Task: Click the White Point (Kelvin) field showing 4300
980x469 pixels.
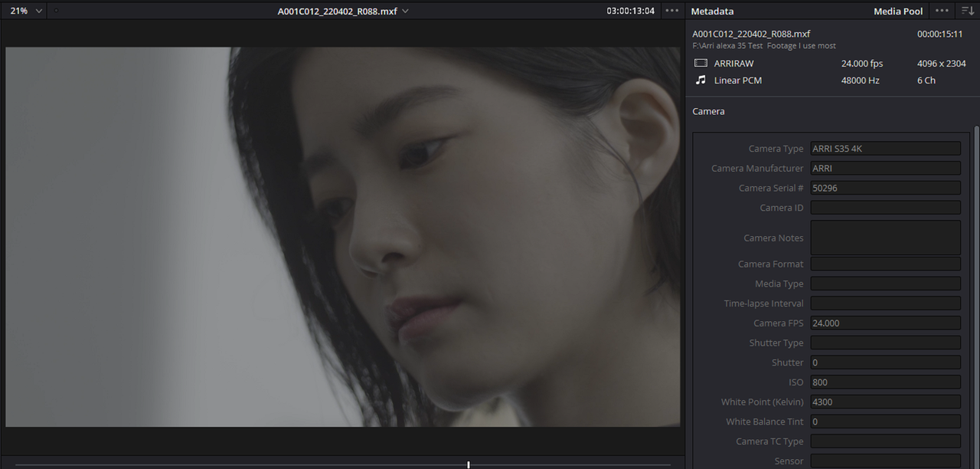Action: [885, 402]
